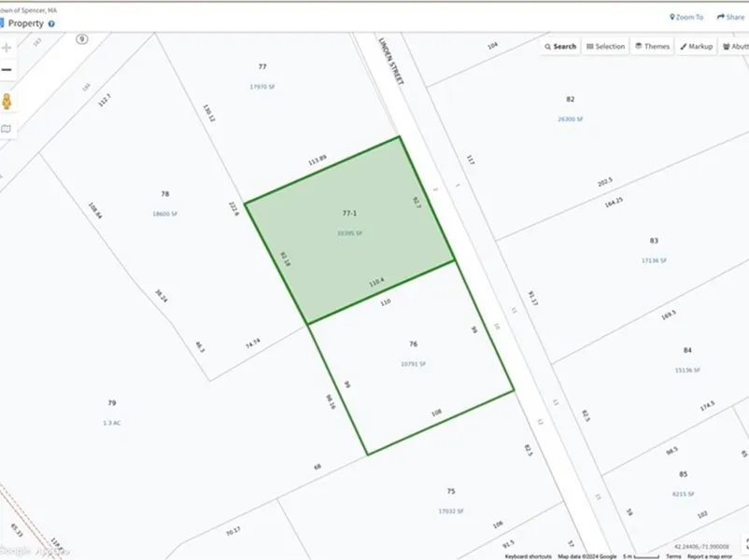Click parcel 82 on the map
749x560 pixels.
[570, 108]
